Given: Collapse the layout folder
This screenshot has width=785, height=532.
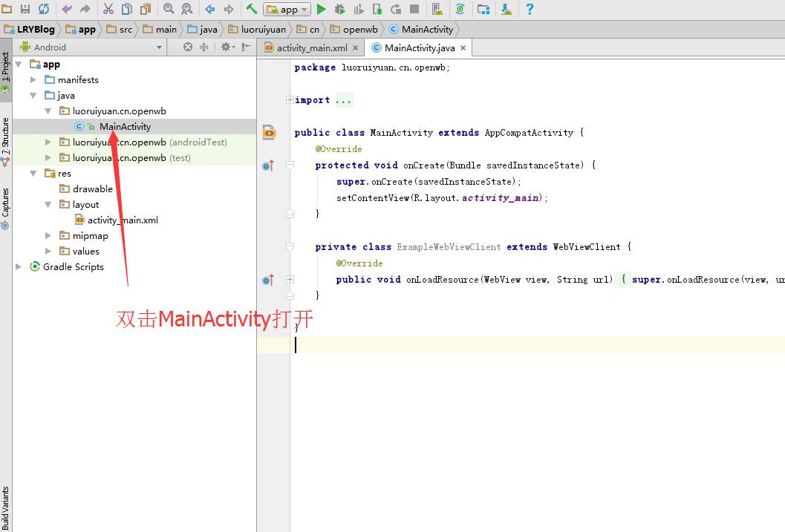Looking at the screenshot, I should coord(48,205).
